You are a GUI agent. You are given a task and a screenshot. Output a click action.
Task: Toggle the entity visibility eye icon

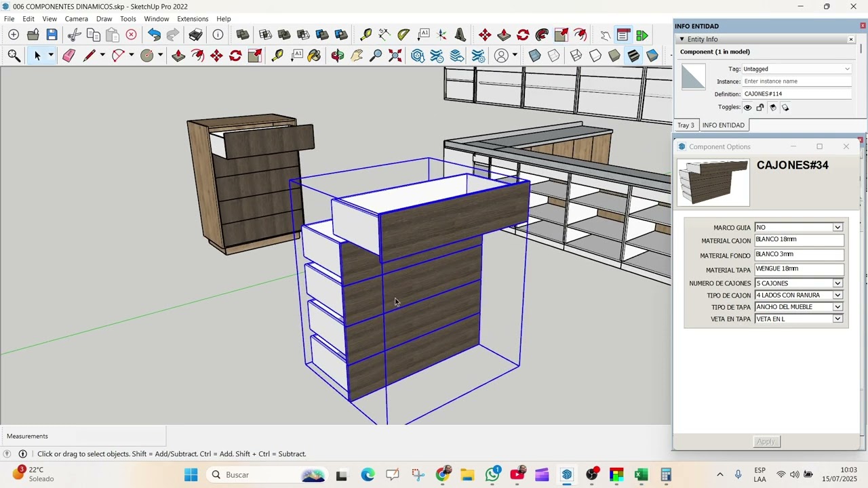click(x=747, y=107)
